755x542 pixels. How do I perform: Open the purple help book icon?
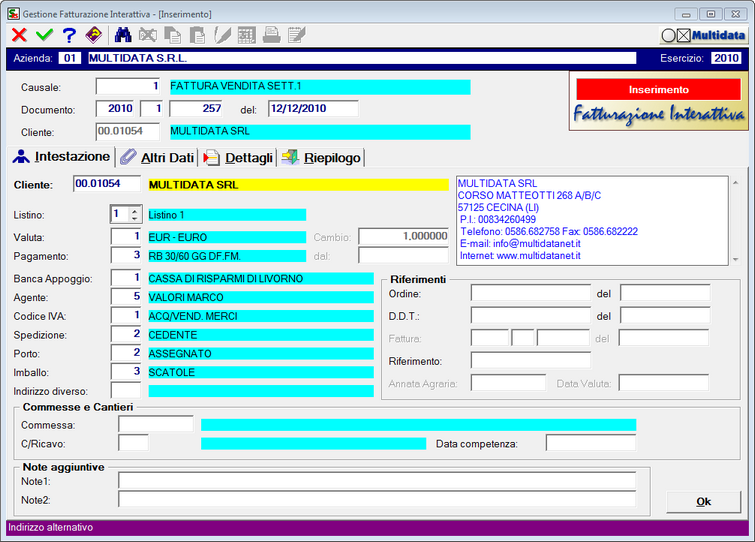[94, 35]
